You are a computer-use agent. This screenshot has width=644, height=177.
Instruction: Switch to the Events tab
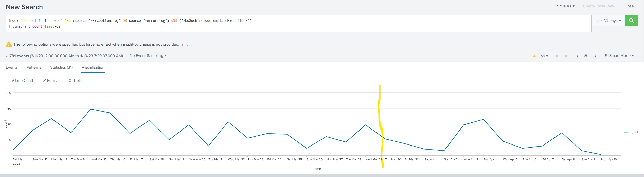pyautogui.click(x=12, y=67)
